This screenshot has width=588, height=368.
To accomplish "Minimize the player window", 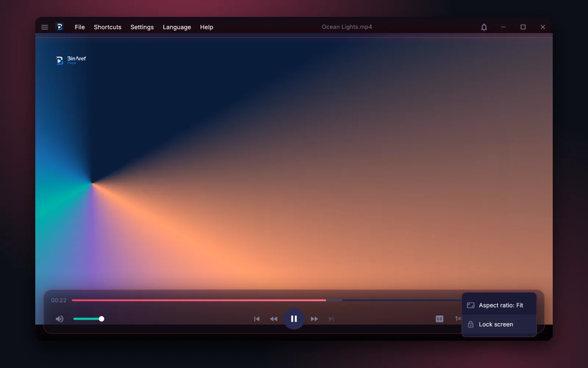I will (503, 27).
